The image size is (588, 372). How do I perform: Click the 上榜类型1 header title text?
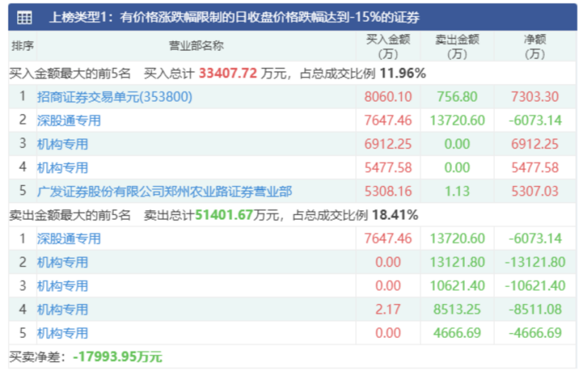point(234,17)
